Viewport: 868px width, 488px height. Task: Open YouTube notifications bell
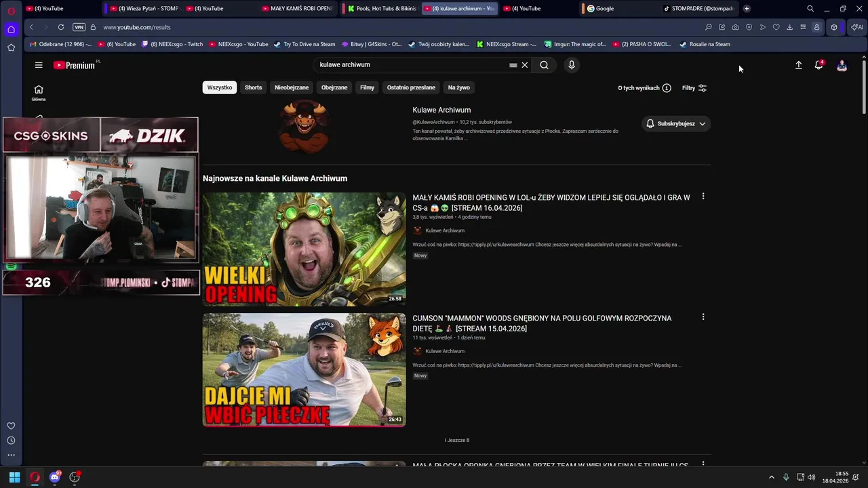[818, 65]
